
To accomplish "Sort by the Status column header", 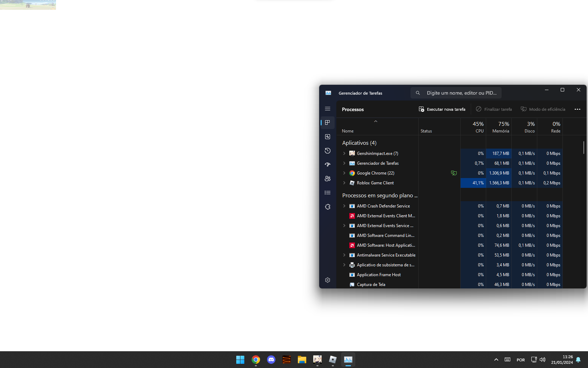I will tap(439, 127).
